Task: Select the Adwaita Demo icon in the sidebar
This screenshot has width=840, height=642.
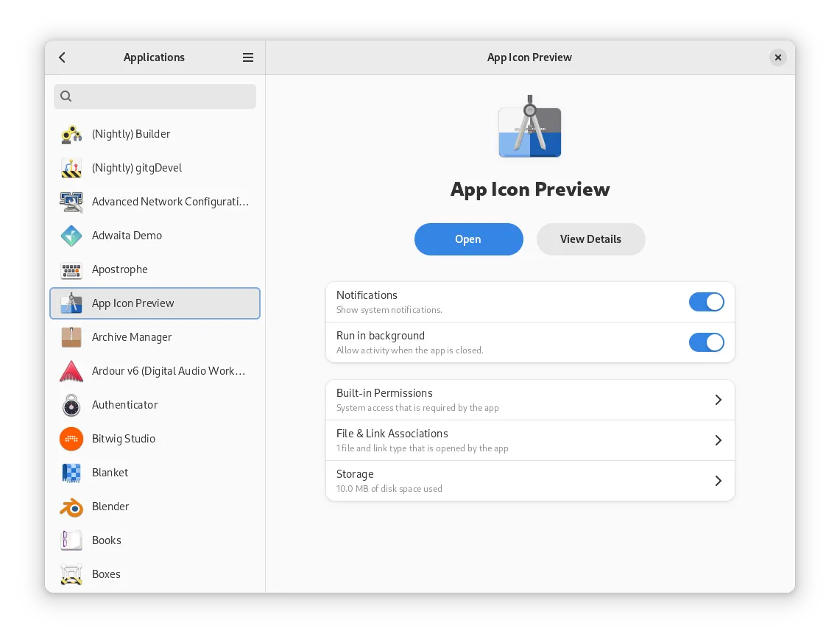Action: (x=71, y=236)
